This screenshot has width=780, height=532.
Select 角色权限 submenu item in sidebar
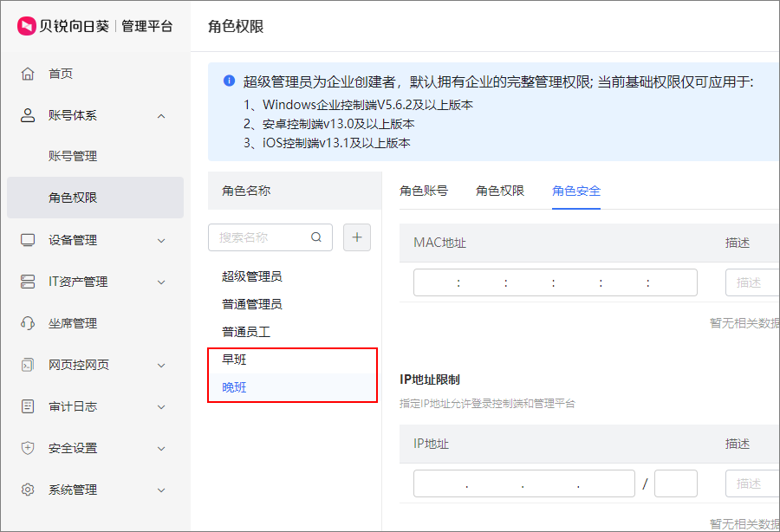coord(95,198)
